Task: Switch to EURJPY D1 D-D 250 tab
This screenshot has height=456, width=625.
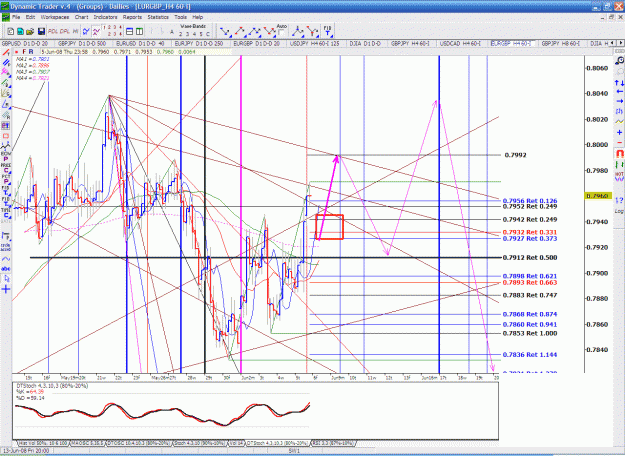Action: point(199,43)
